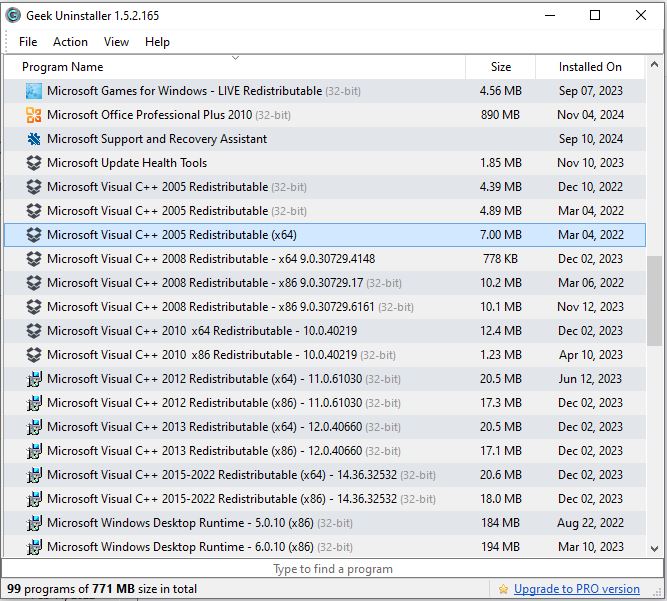
Task: Open the Action menu
Action: [x=70, y=42]
